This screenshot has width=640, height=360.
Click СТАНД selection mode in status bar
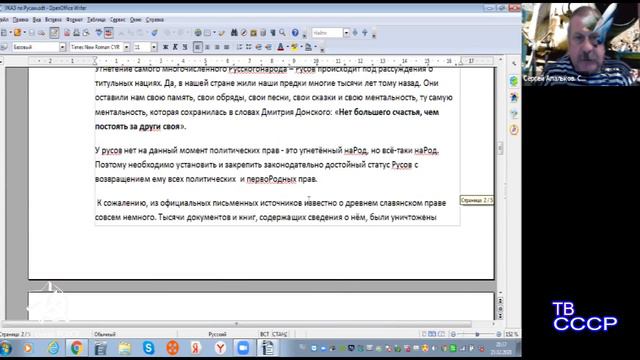click(280, 334)
